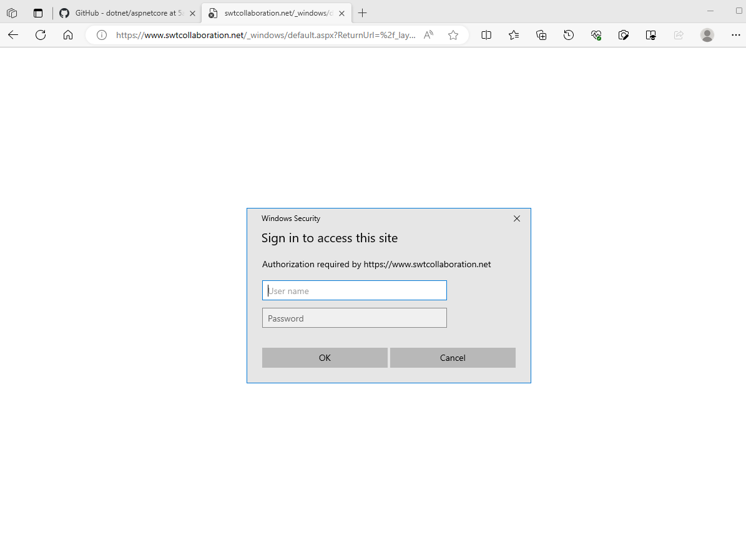Viewport: 746px width, 560px height.
Task: Cancel the Windows Security dialog
Action: pos(453,357)
